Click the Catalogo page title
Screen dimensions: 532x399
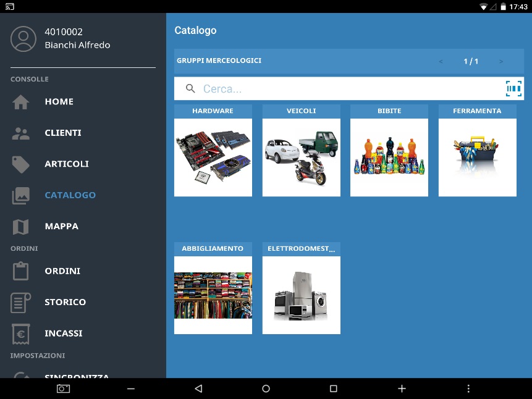coord(195,30)
